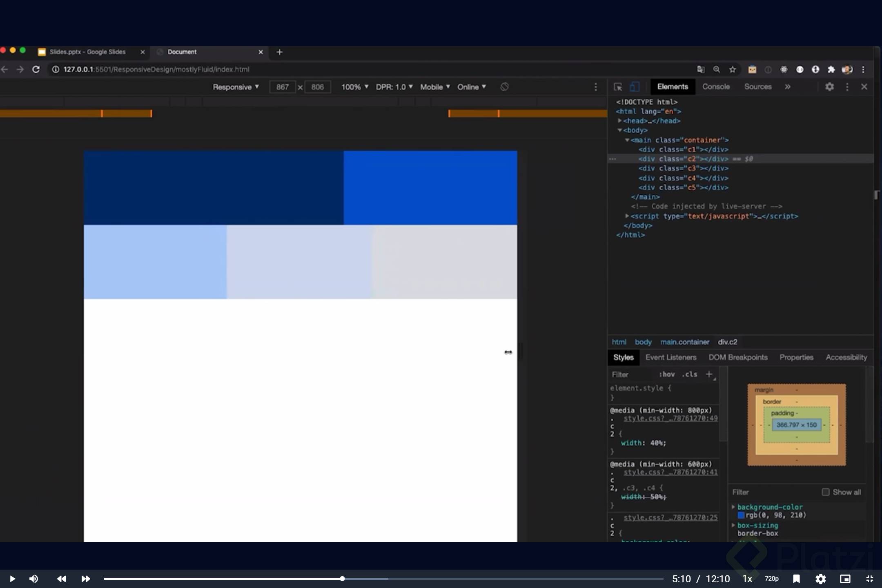This screenshot has height=588, width=882.
Task: Click the viewport width field 867
Action: pyautogui.click(x=282, y=87)
